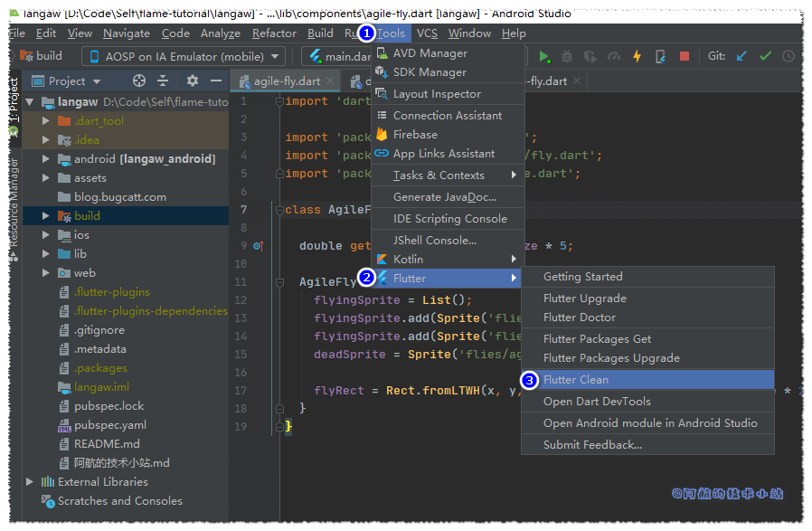Collapse all using the Project panel icon
This screenshot has height=531, width=812.
165,81
